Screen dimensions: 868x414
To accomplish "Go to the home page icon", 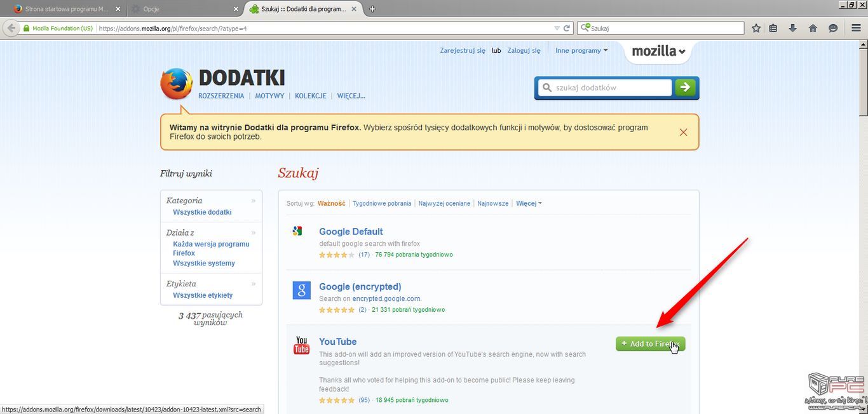I will point(813,28).
